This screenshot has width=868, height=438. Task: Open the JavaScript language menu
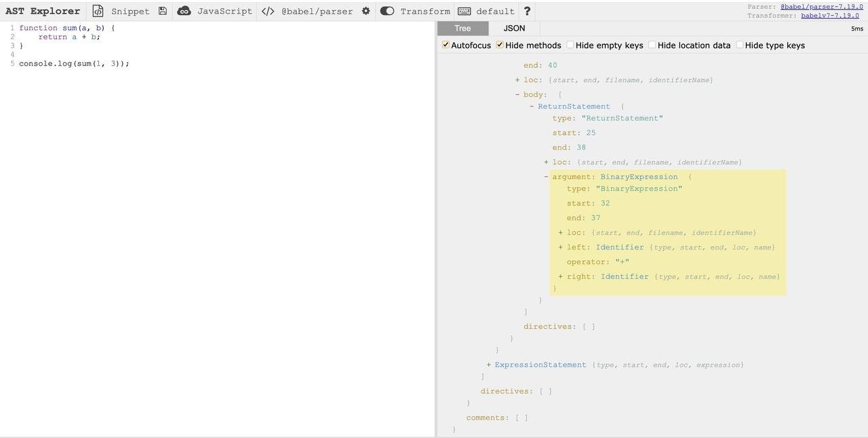224,12
